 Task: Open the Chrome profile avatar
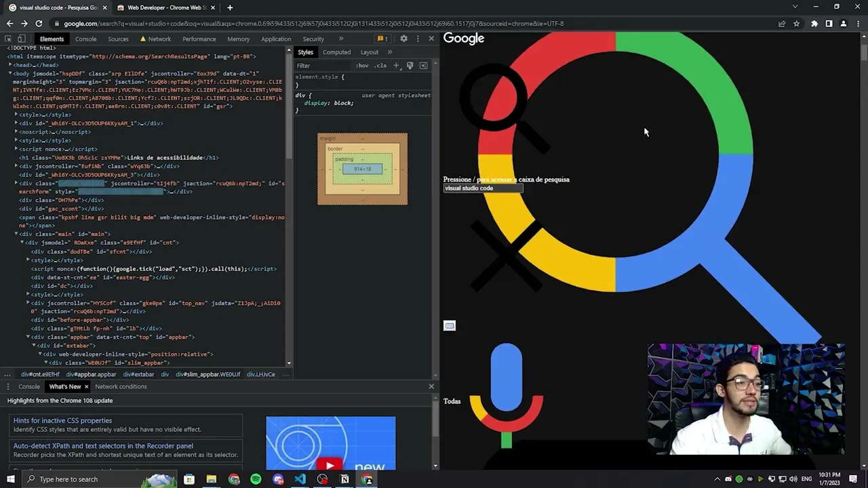844,24
